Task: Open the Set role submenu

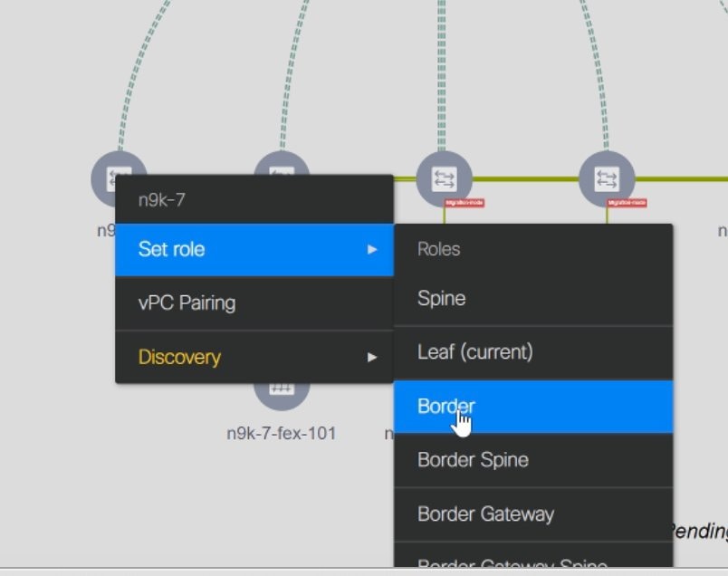Action: [254, 249]
